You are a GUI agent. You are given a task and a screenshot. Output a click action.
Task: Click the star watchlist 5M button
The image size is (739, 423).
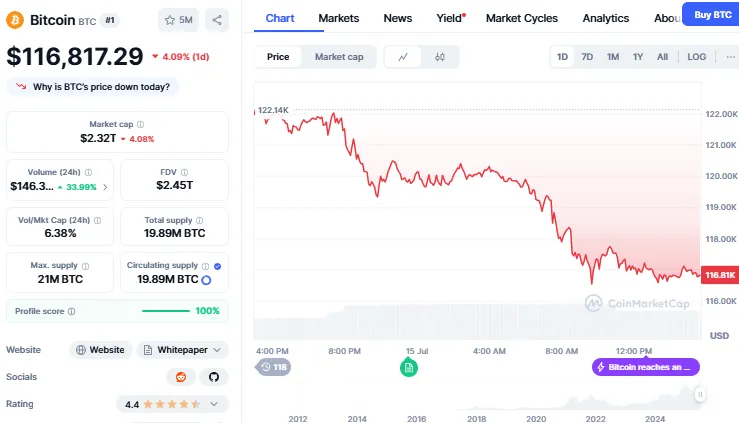pyautogui.click(x=179, y=19)
